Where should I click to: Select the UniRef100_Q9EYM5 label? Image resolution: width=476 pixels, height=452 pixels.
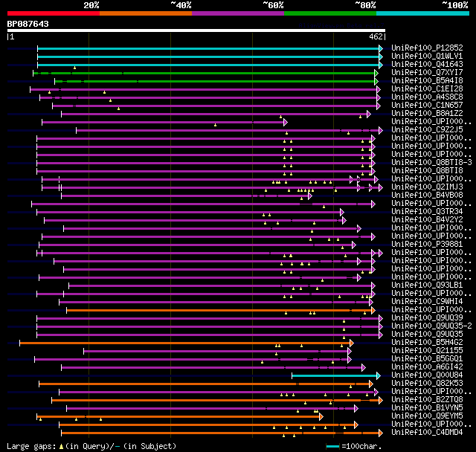tap(427, 416)
